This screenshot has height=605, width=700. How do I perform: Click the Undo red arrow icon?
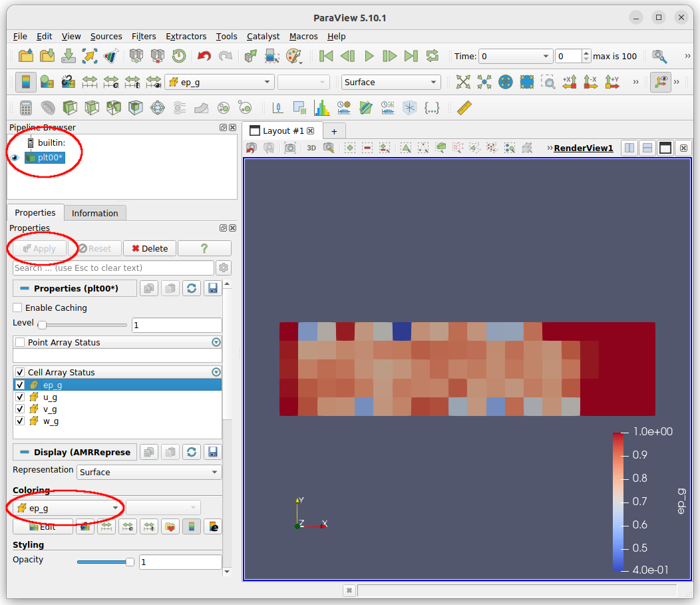(204, 57)
